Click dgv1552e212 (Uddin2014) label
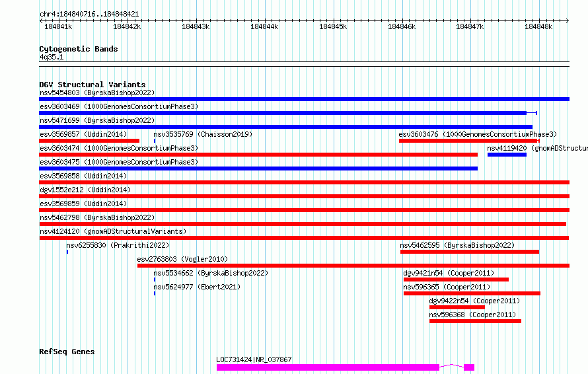 coord(85,190)
